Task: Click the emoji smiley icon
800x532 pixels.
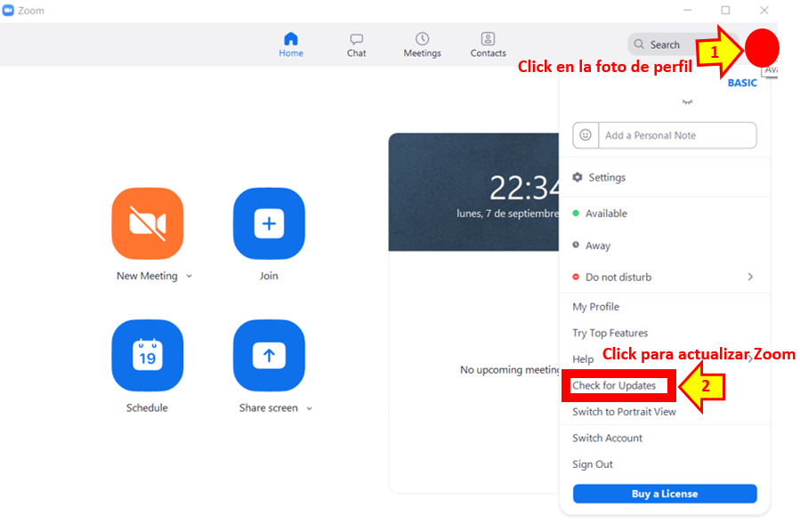Action: 586,135
